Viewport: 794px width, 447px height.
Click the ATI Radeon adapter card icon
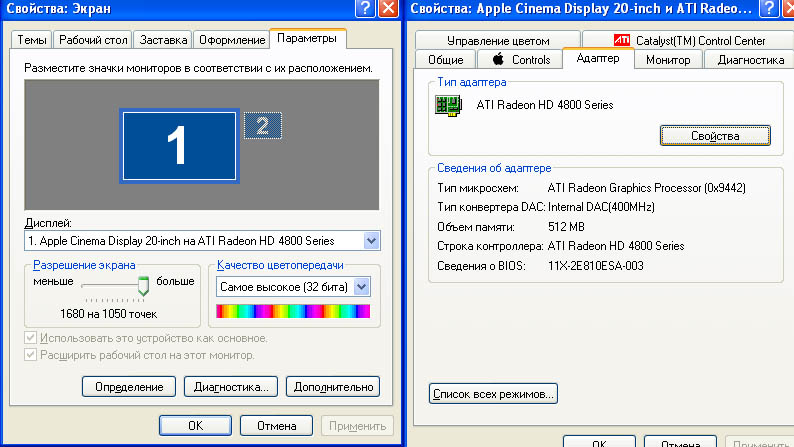pos(448,106)
